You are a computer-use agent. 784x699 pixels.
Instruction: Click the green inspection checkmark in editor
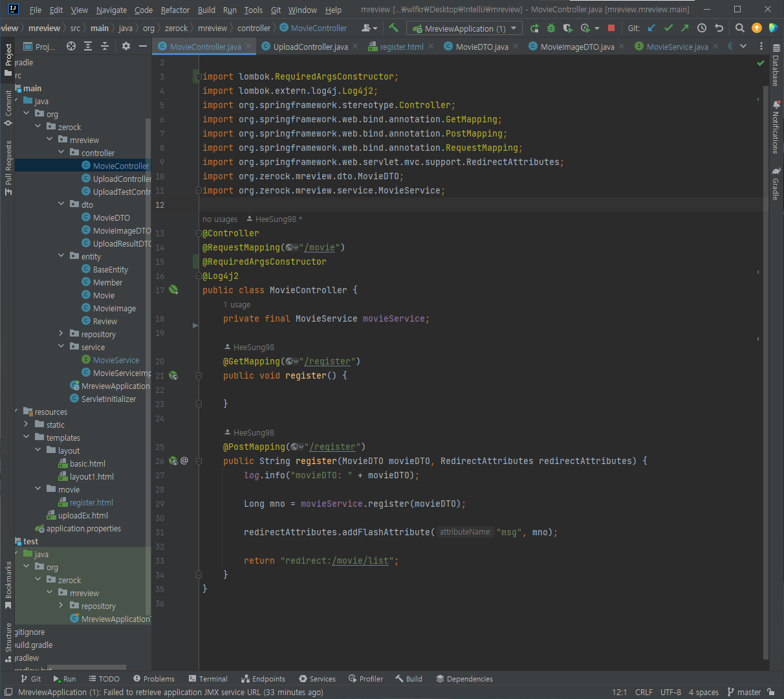click(x=761, y=63)
